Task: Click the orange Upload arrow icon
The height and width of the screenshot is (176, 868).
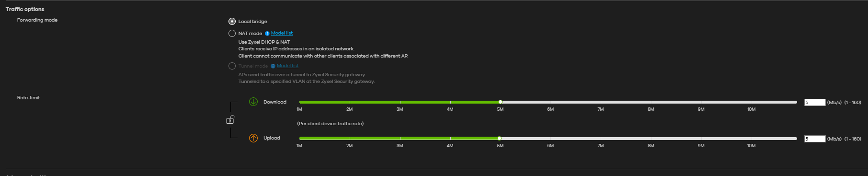Action: (x=253, y=138)
